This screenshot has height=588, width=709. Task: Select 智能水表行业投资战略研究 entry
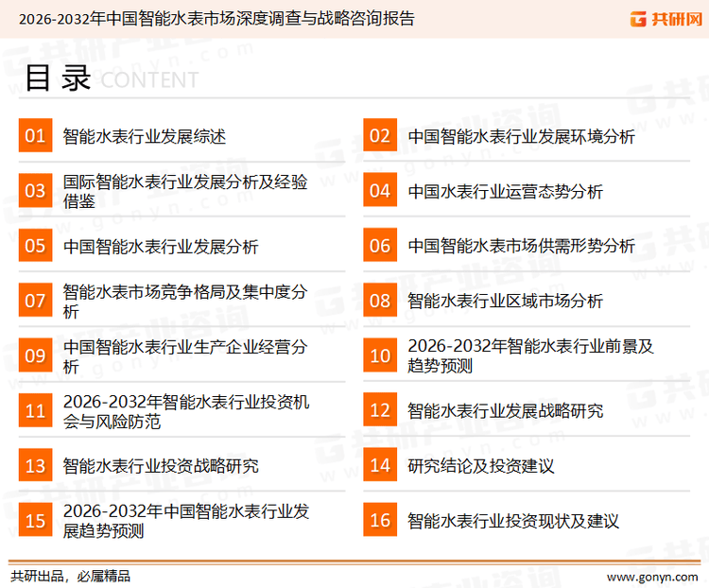coord(161,465)
